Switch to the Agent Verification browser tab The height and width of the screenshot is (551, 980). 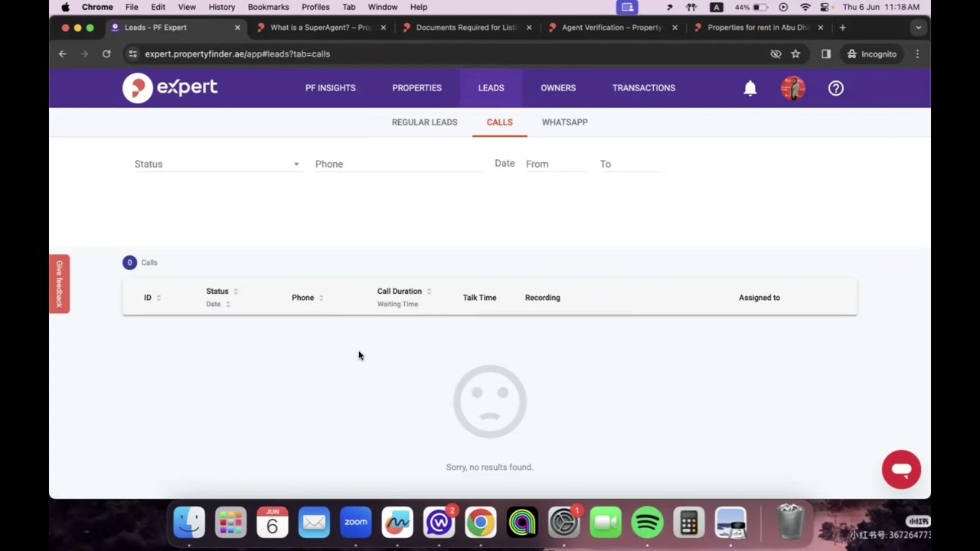point(612,28)
